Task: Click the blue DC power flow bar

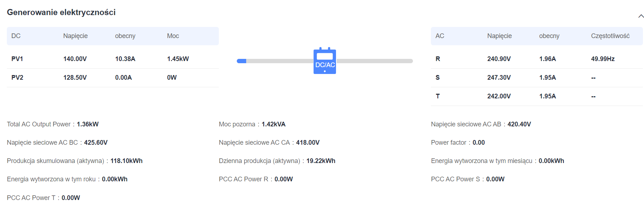Action: point(241,61)
